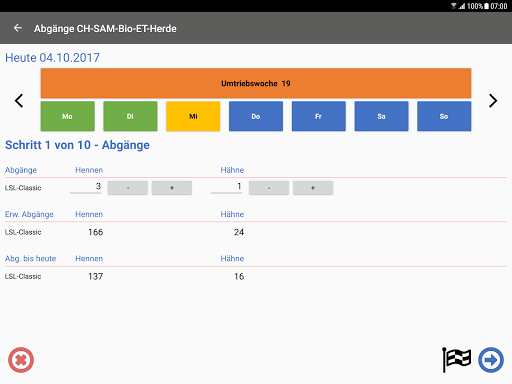Edit the Hähne Abgänge value 1
Viewport: 512px width, 384px height.
tap(227, 187)
